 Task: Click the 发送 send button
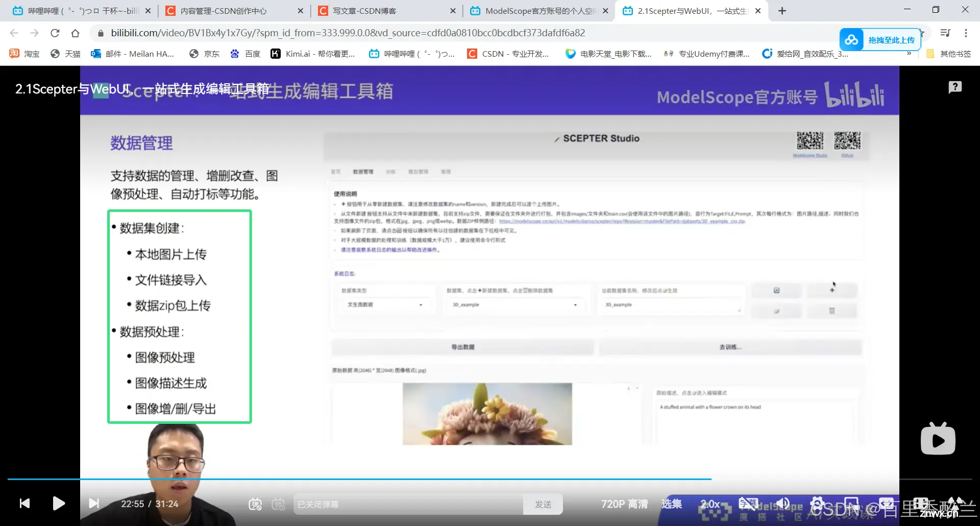click(543, 504)
